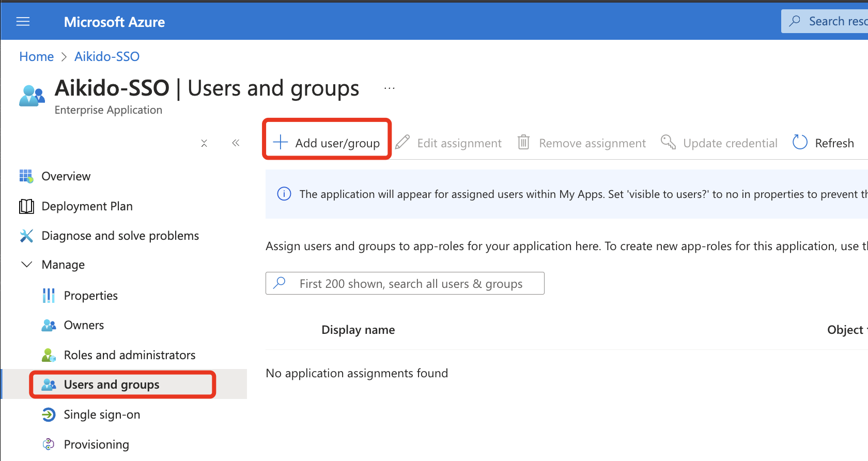
Task: Click Update credential key icon
Action: 668,142
